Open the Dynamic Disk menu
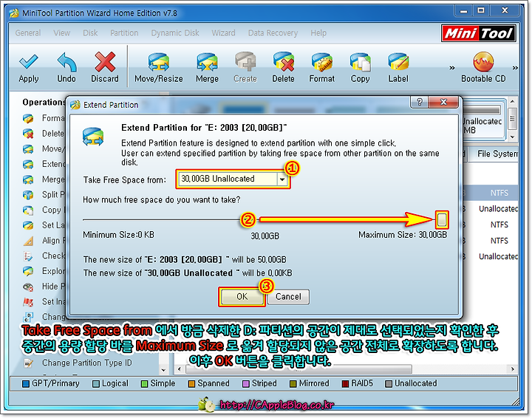The image size is (532, 418). pyautogui.click(x=175, y=33)
